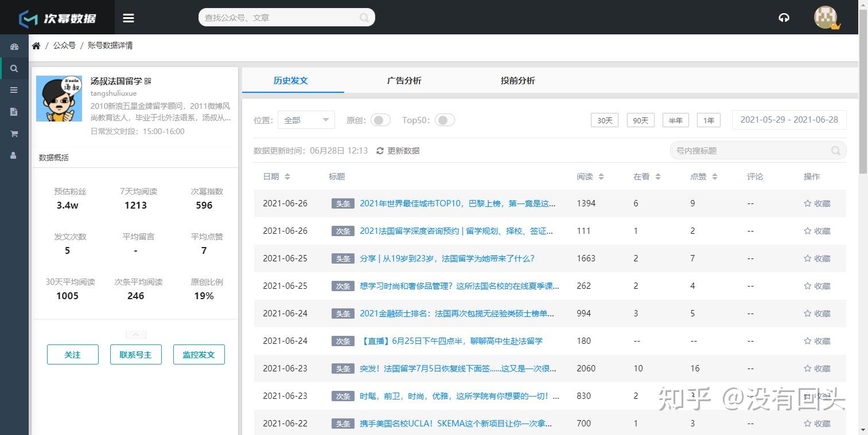Toggle the Top50 switch

coord(445,120)
